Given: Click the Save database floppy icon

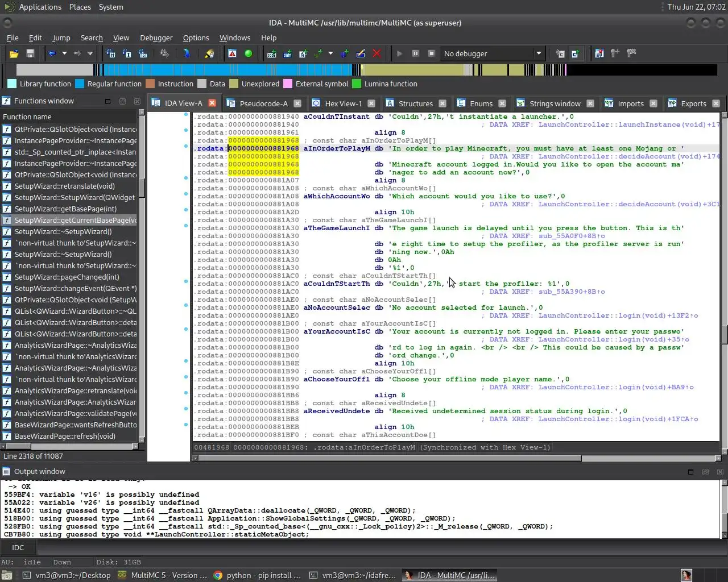Looking at the screenshot, I should (x=30, y=53).
